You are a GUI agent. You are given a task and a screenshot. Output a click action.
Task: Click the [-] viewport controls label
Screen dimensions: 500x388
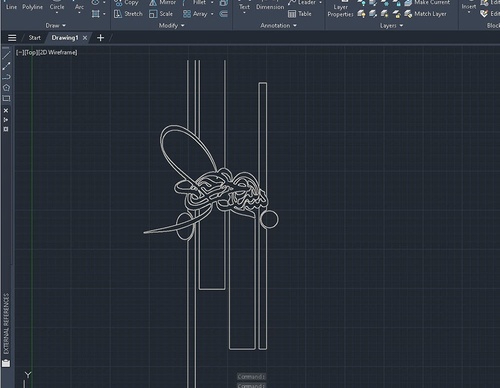pos(20,52)
